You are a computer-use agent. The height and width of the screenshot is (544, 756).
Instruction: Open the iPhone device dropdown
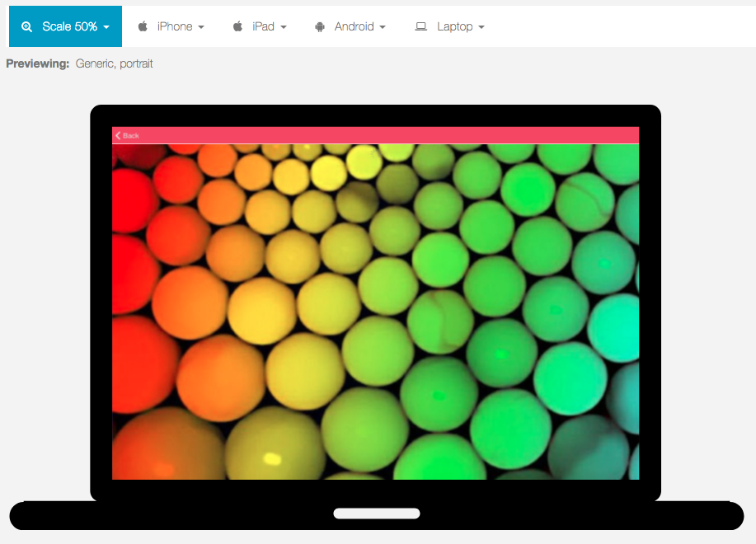171,26
